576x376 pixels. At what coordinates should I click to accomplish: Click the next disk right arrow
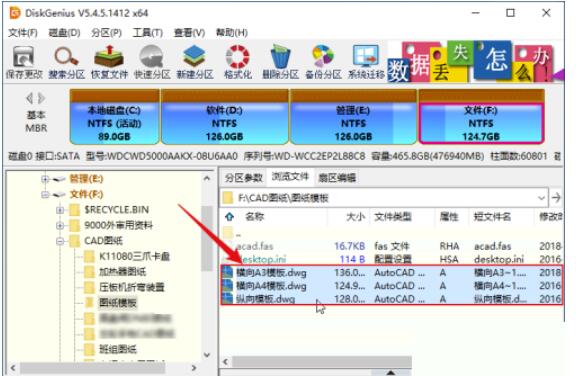(42, 98)
